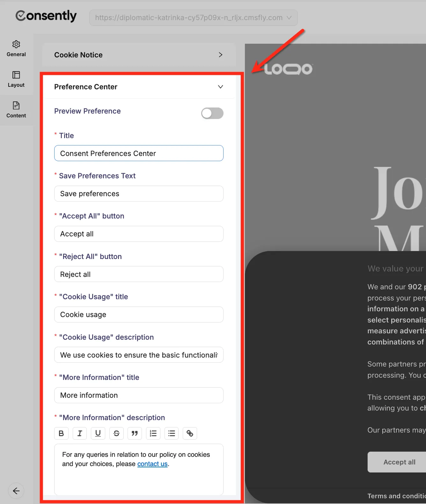Expand the Cookie Notice section
426x504 pixels.
coord(220,55)
